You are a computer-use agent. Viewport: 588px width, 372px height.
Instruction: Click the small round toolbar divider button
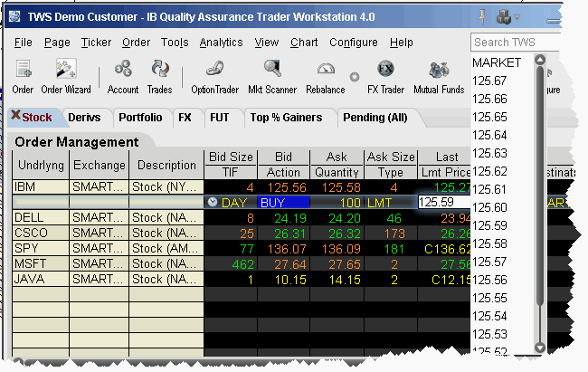[355, 77]
